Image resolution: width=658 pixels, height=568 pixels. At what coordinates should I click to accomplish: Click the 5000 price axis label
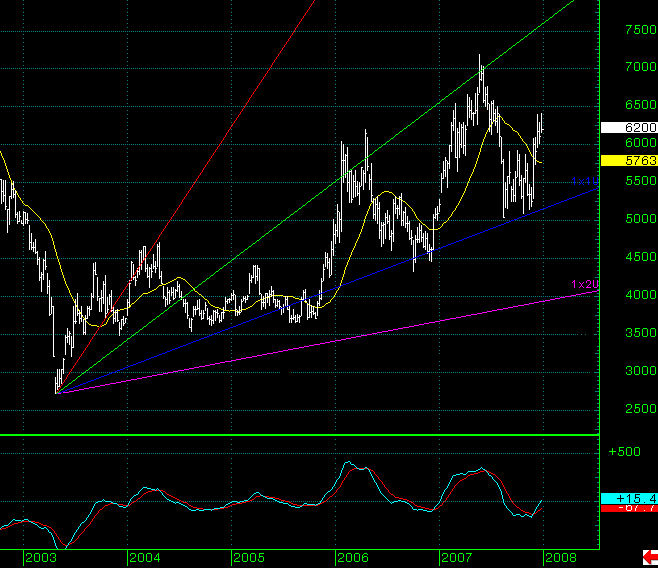pos(627,220)
